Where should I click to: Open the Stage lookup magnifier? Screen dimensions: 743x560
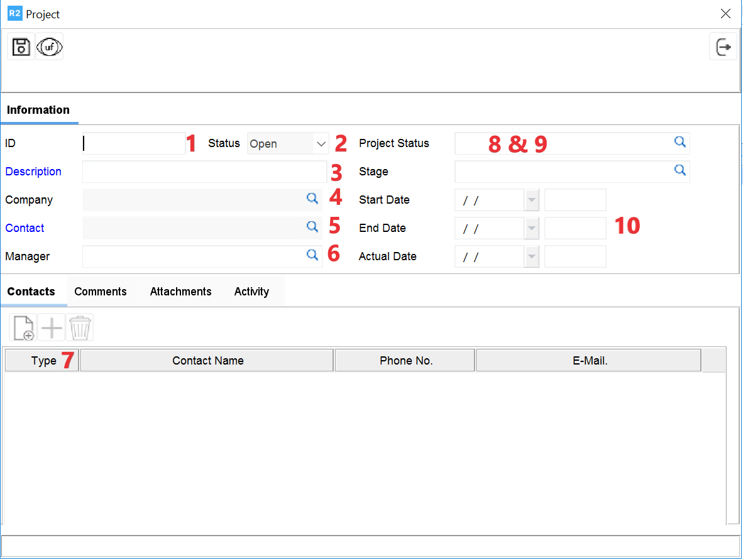(x=680, y=170)
